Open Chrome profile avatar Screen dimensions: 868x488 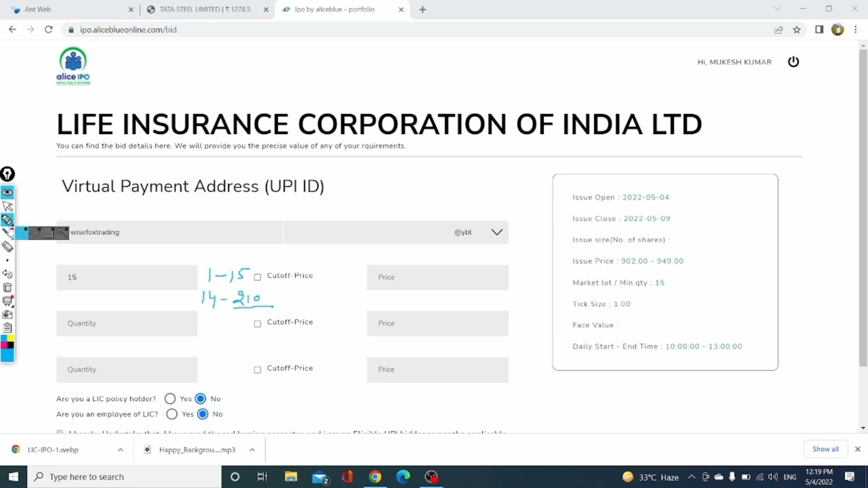coord(837,30)
